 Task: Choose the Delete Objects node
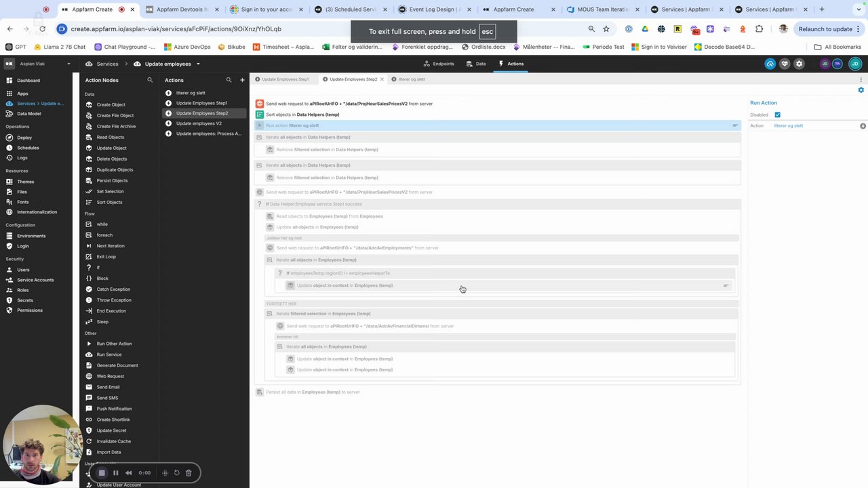click(x=111, y=159)
